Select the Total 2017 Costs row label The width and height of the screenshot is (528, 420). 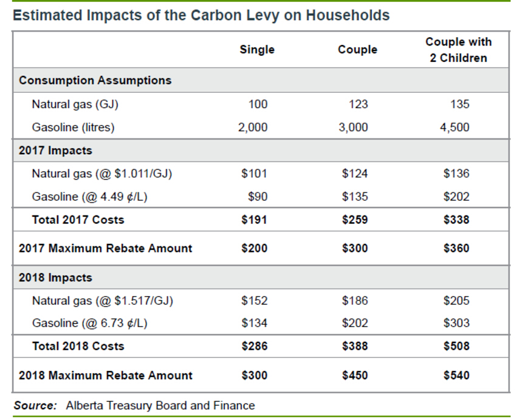78,220
